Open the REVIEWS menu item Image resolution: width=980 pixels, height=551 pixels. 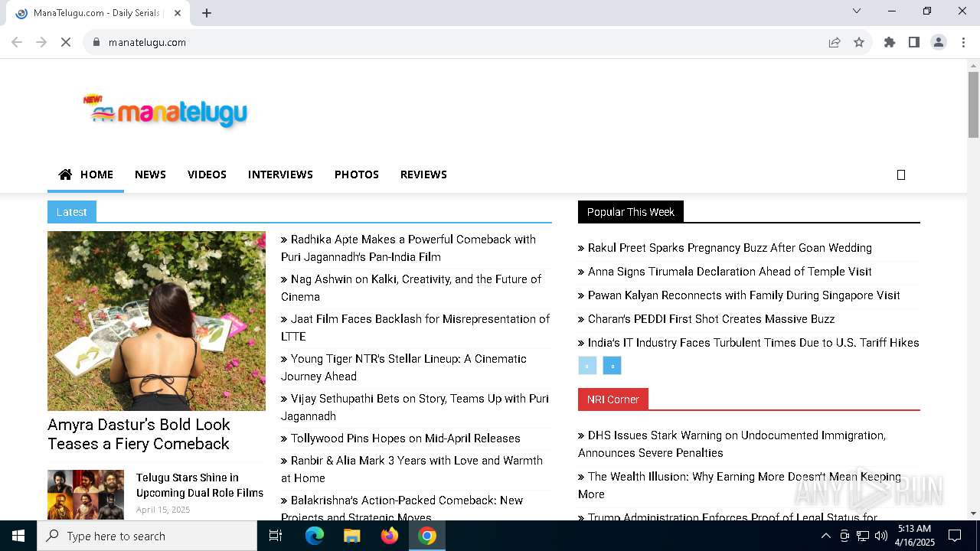pos(423,174)
